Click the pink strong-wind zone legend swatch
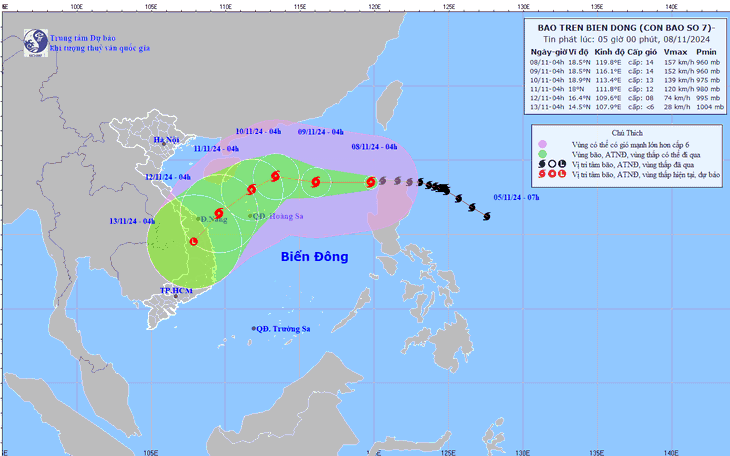This screenshot has width=730, height=456. (x=542, y=144)
